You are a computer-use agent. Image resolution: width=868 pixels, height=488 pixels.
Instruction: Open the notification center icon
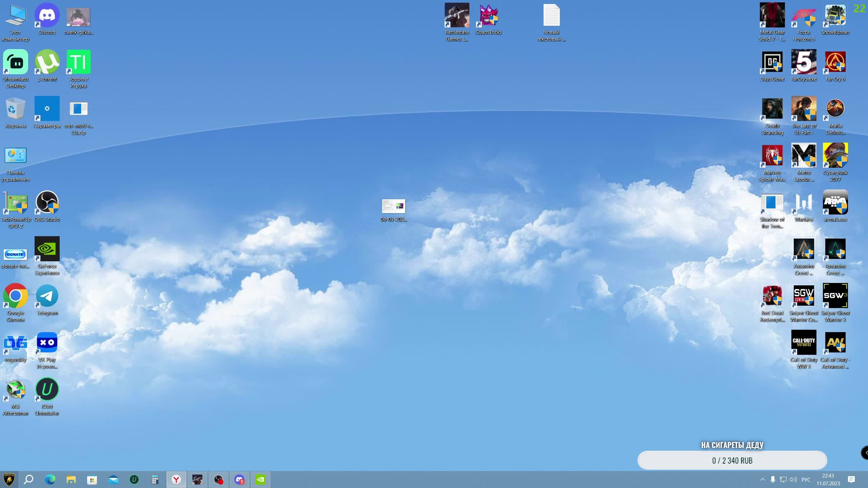[x=851, y=480]
